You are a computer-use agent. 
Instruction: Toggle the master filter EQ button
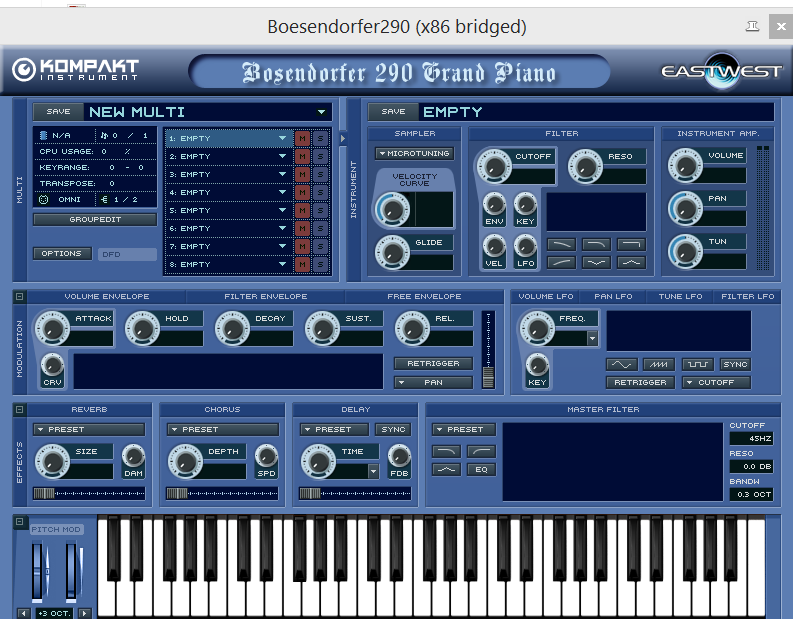click(x=481, y=470)
